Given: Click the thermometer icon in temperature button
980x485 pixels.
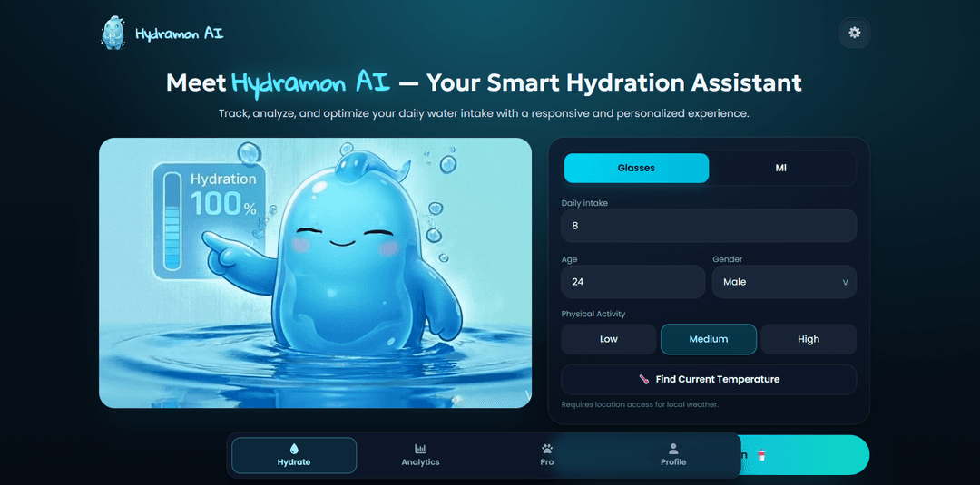Looking at the screenshot, I should tap(644, 379).
